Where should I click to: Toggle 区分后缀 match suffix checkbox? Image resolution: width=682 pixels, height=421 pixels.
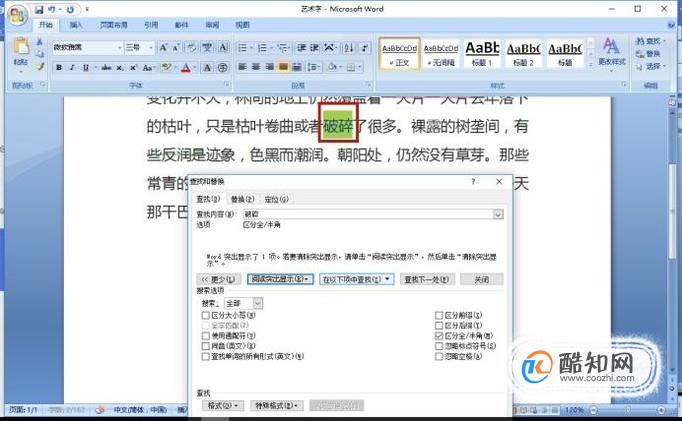[439, 325]
